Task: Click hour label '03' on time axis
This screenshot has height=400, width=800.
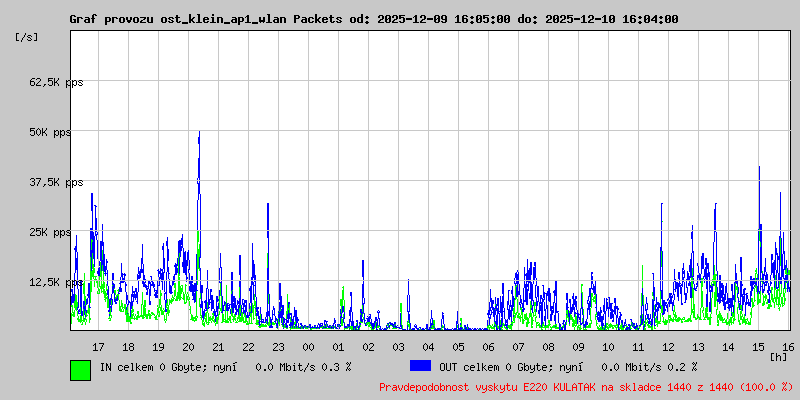Action: [398, 347]
